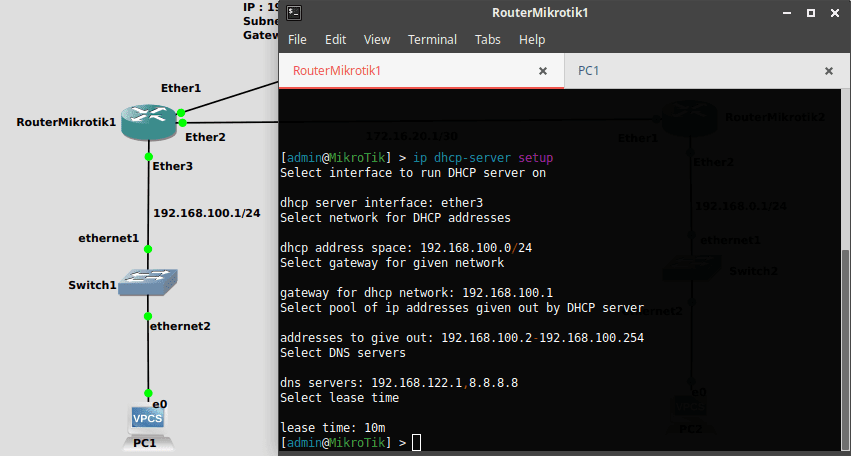Click 'Select DNS servers' terminal line
Viewport: 851px width, 456px height.
pos(343,353)
